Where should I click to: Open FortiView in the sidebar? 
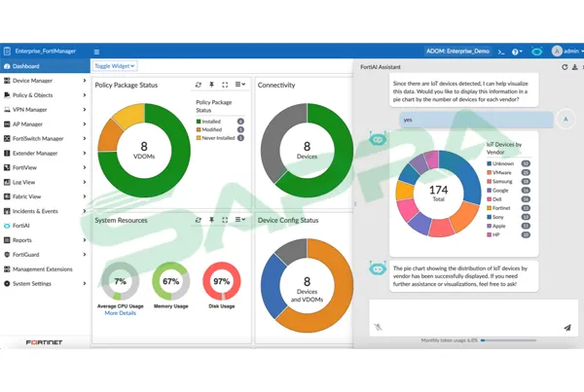pyautogui.click(x=45, y=167)
